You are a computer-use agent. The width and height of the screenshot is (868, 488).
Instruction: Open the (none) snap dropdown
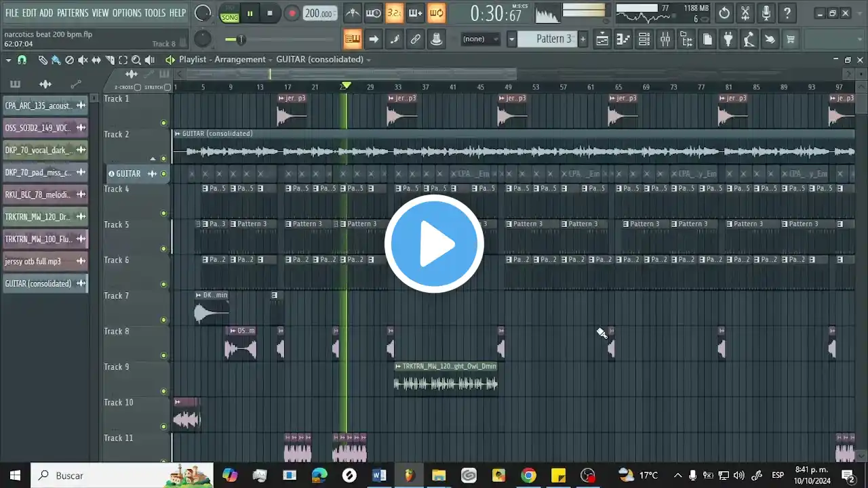point(479,39)
